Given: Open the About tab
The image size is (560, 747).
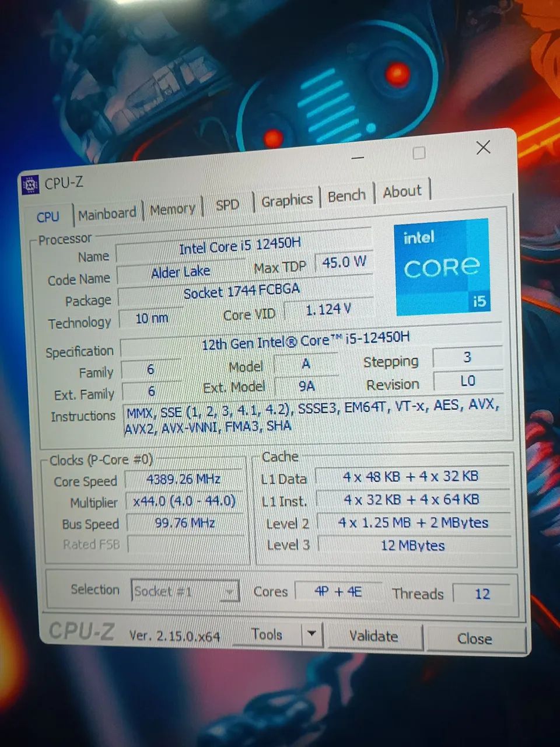Looking at the screenshot, I should tap(402, 191).
